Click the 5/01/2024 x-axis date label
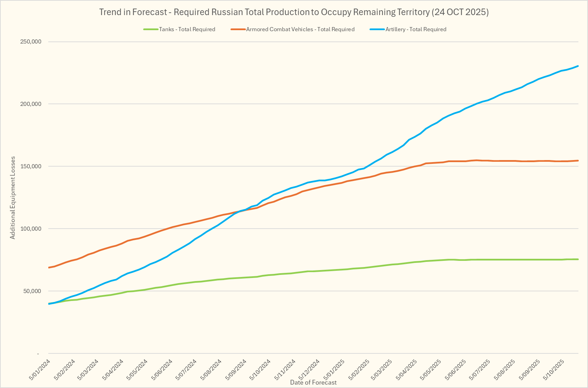 click(40, 370)
